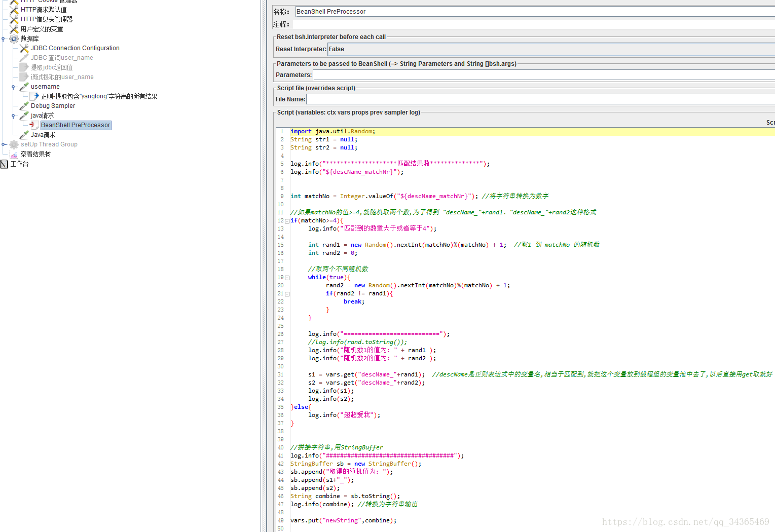
Task: Click the 'String combine = sb.toString();' line
Action: (x=345, y=497)
